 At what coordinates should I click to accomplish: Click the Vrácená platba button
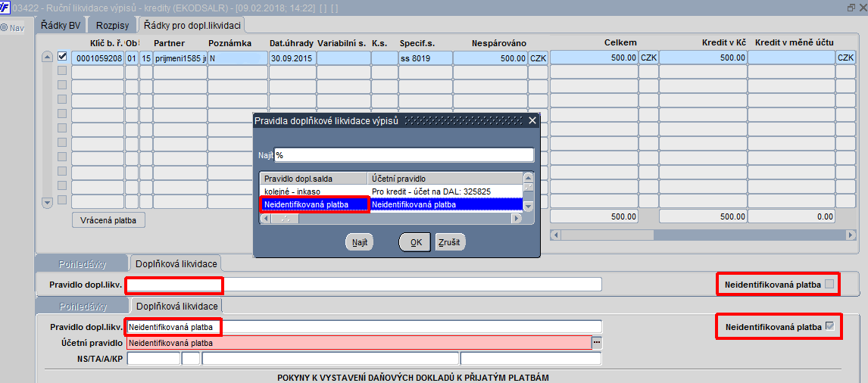coord(108,220)
